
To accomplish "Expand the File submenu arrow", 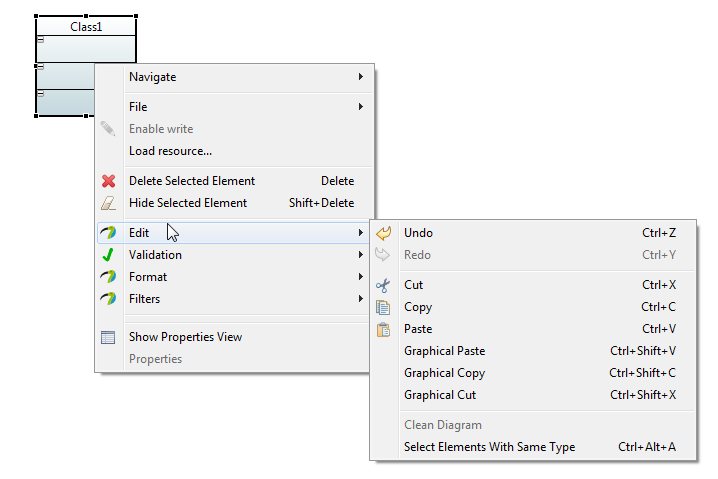I will pyautogui.click(x=361, y=107).
